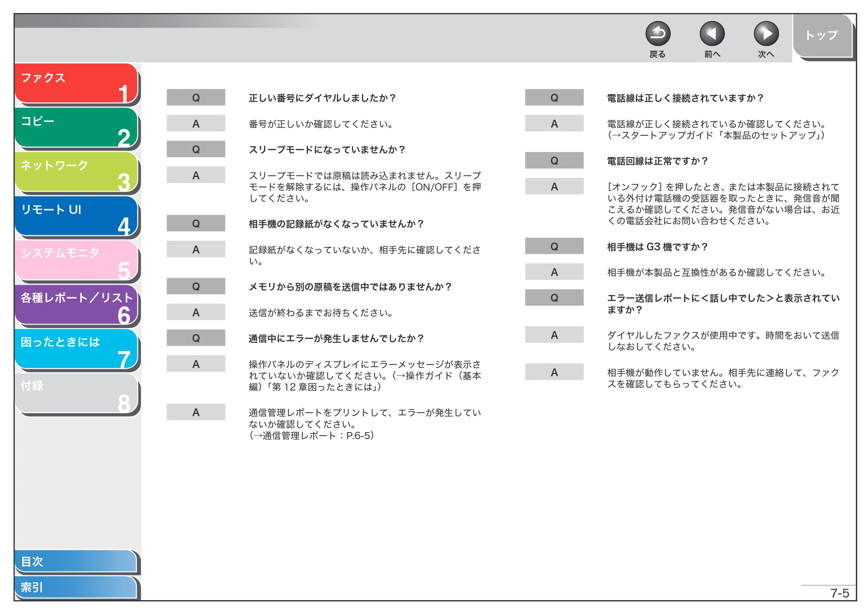Click the Q label beside 電話回線は正常ですか？
The height and width of the screenshot is (614, 868).
554,161
